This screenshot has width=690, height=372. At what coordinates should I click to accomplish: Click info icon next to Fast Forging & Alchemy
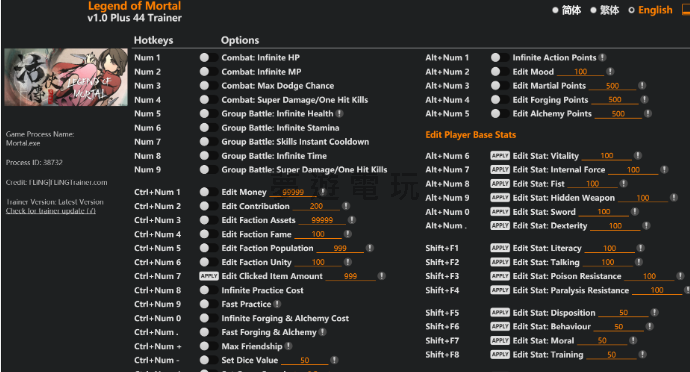pos(323,332)
